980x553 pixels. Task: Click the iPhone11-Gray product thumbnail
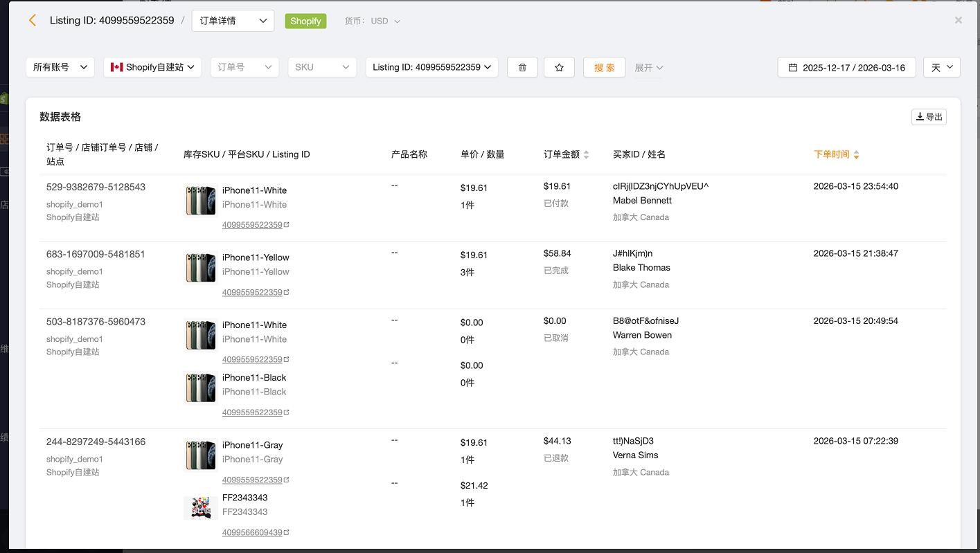click(x=200, y=455)
